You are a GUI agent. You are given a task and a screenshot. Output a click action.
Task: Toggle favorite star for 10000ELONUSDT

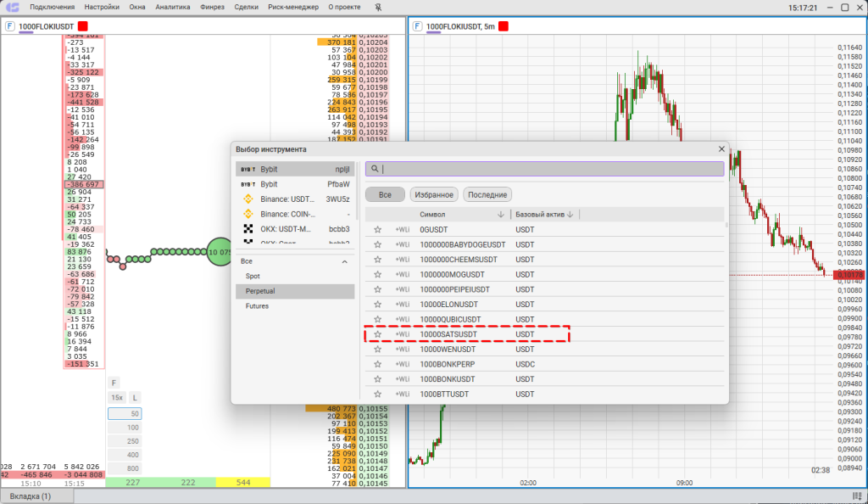(x=378, y=304)
